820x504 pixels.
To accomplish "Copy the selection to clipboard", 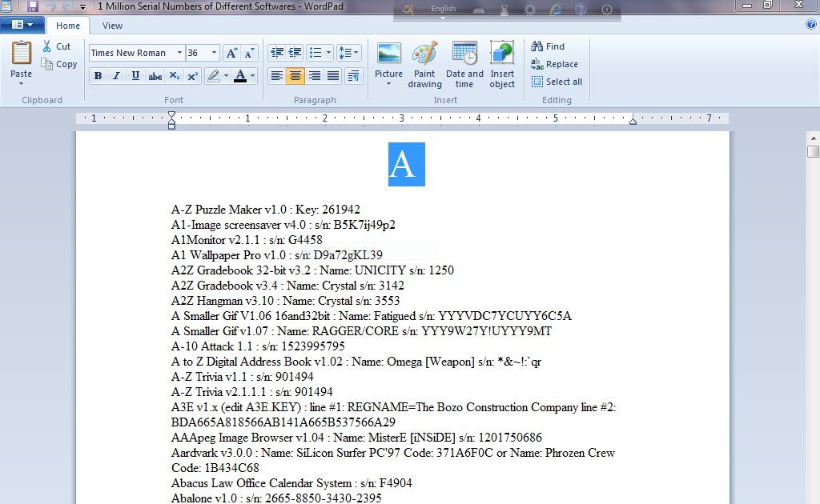I will click(59, 64).
